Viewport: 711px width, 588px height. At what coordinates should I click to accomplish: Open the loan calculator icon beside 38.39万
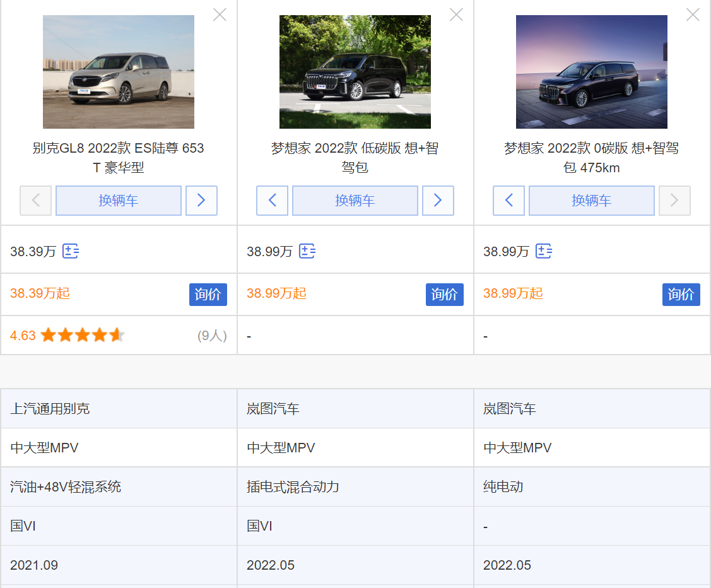click(70, 251)
